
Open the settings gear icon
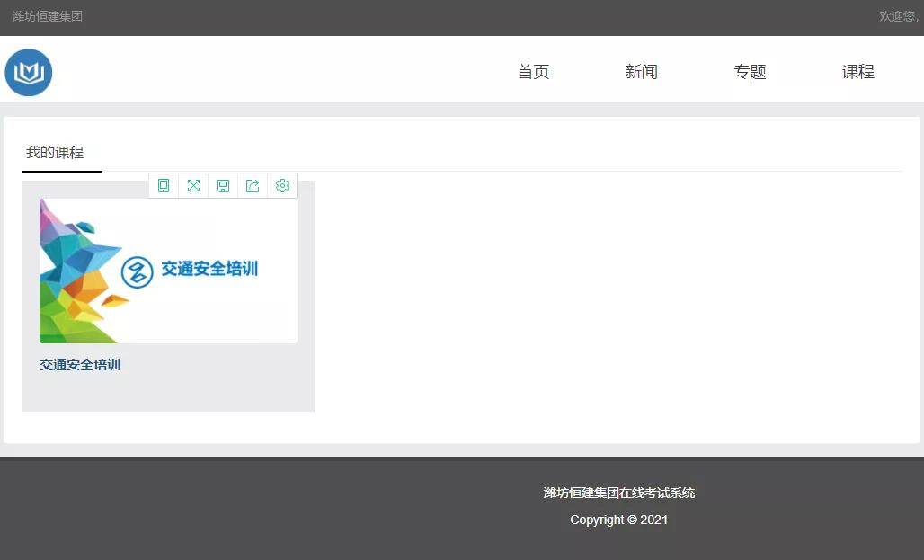(x=282, y=185)
